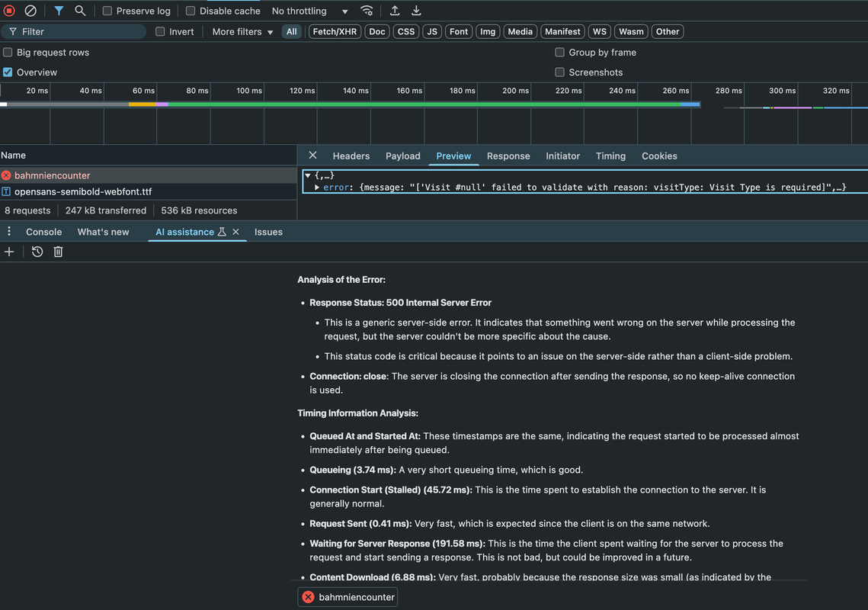Open the Timing tab

pyautogui.click(x=610, y=156)
